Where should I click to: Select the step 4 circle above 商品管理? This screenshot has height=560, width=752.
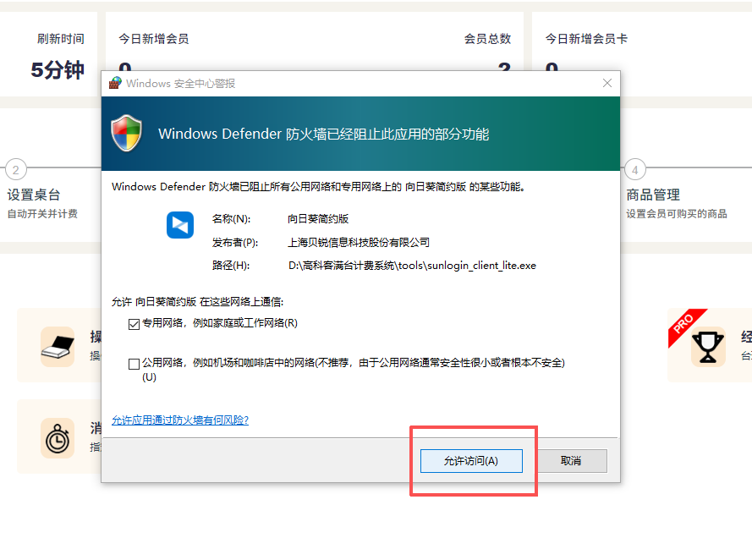click(x=634, y=168)
